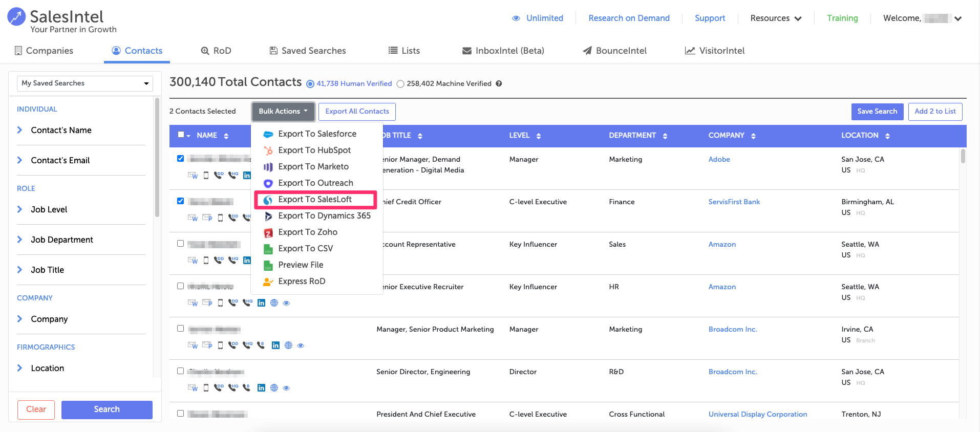Collapse the Bulk Actions dropdown
This screenshot has width=980, height=432.
click(283, 112)
